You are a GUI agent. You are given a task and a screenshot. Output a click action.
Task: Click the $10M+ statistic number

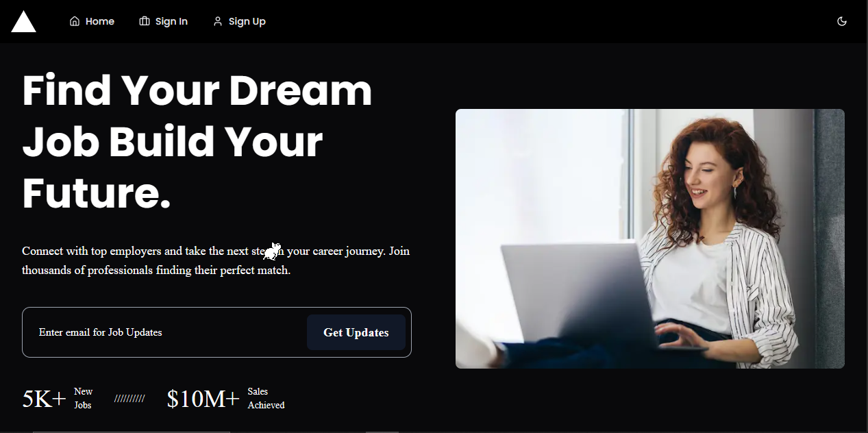point(203,398)
